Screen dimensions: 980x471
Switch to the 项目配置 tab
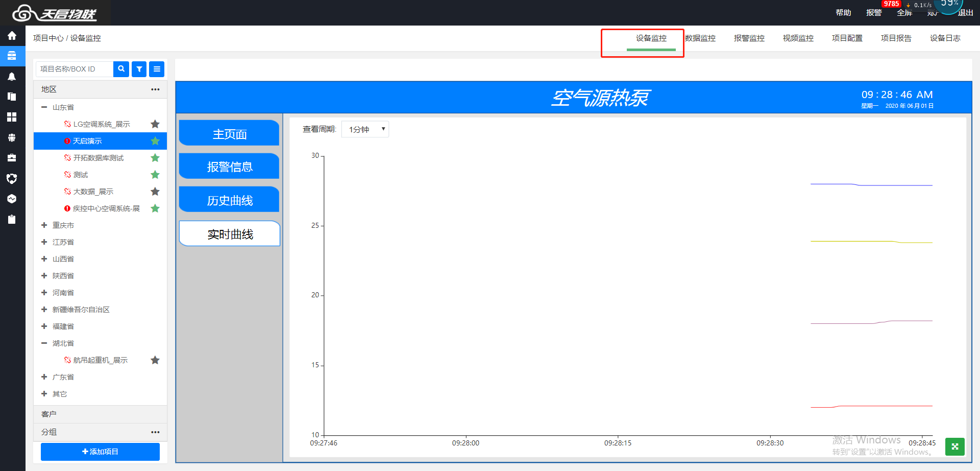point(847,38)
